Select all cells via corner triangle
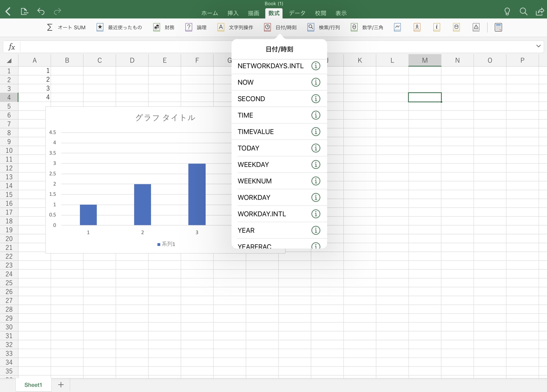The image size is (547, 392). pyautogui.click(x=9, y=60)
